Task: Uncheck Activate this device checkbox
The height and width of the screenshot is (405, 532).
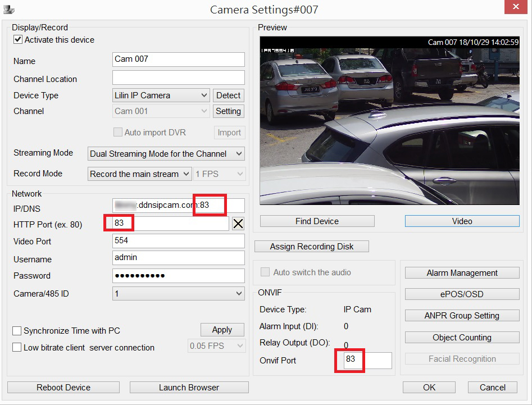Action: tap(18, 40)
